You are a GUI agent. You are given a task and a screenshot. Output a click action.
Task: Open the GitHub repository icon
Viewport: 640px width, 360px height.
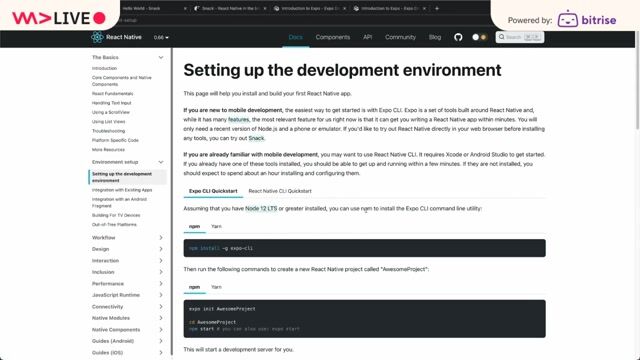458,37
